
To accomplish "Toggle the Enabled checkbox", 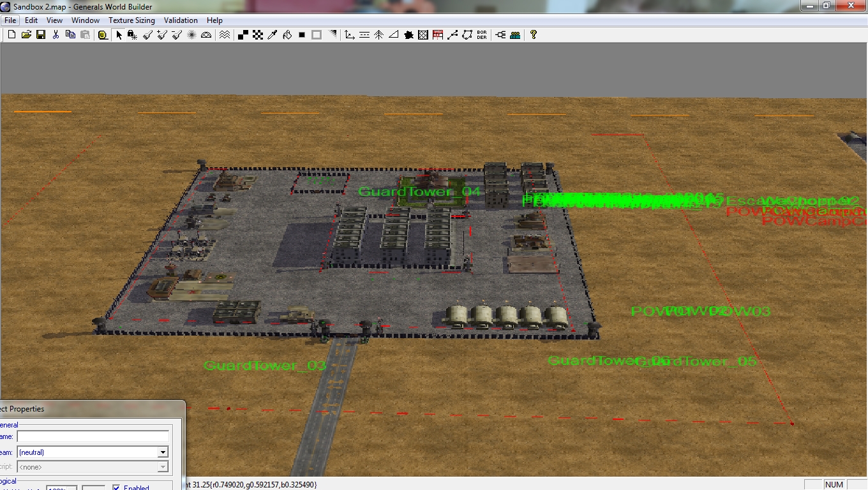I will tap(116, 488).
